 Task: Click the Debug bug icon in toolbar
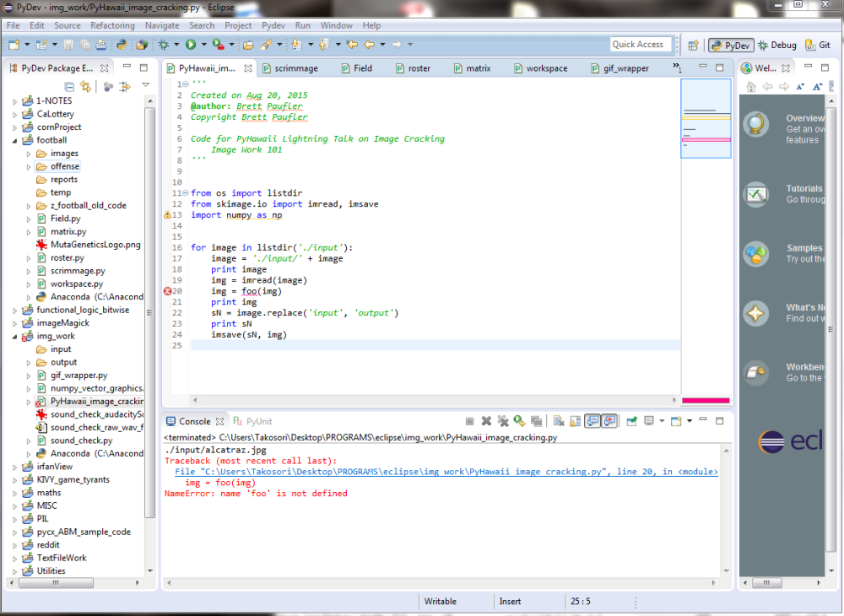point(163,45)
